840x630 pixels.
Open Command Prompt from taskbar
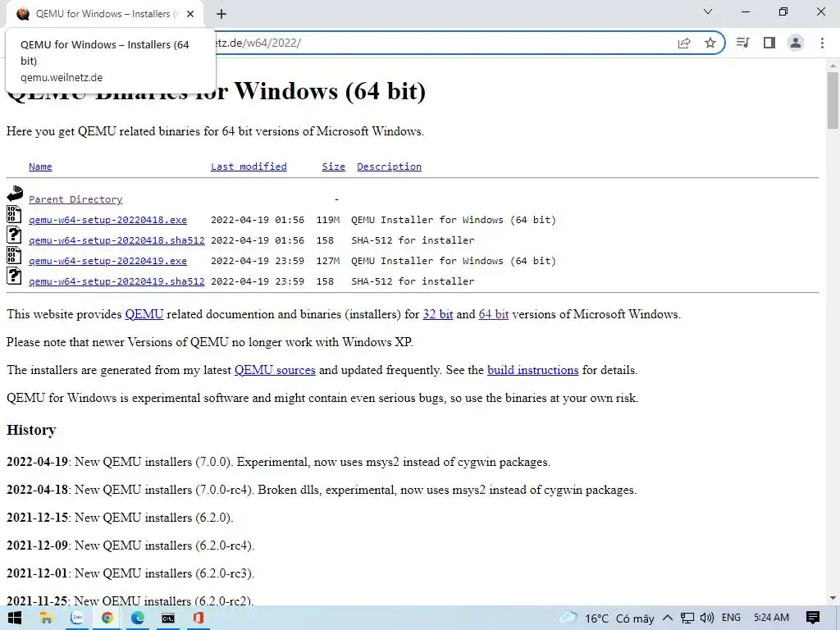[168, 618]
